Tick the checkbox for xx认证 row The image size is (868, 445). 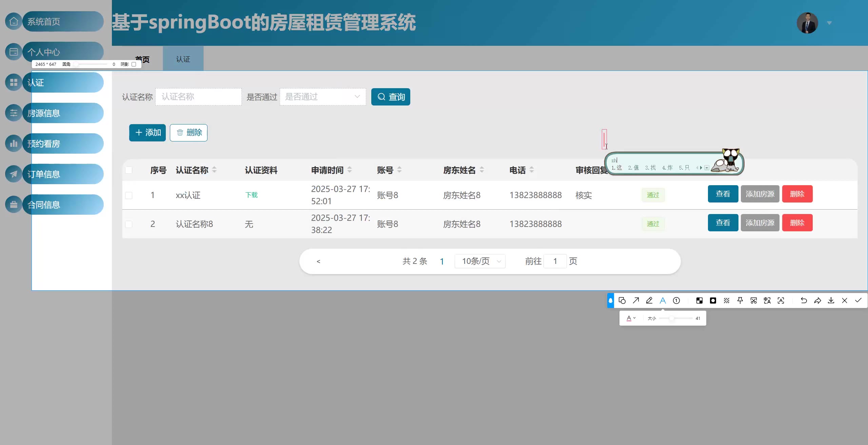pyautogui.click(x=129, y=195)
